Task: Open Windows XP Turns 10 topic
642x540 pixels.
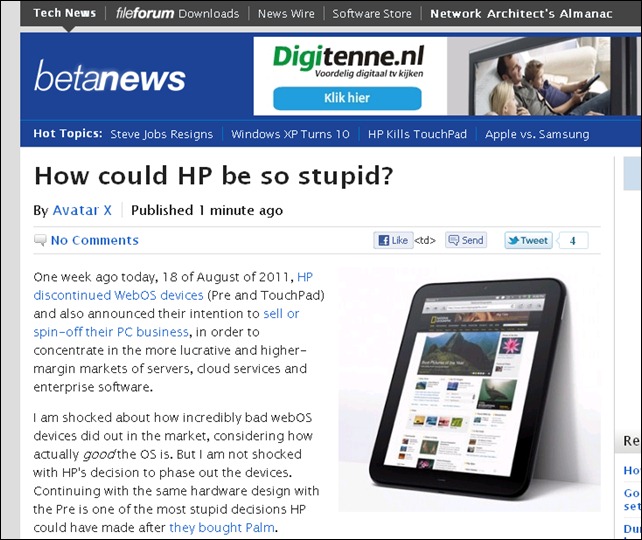Action: [x=290, y=134]
